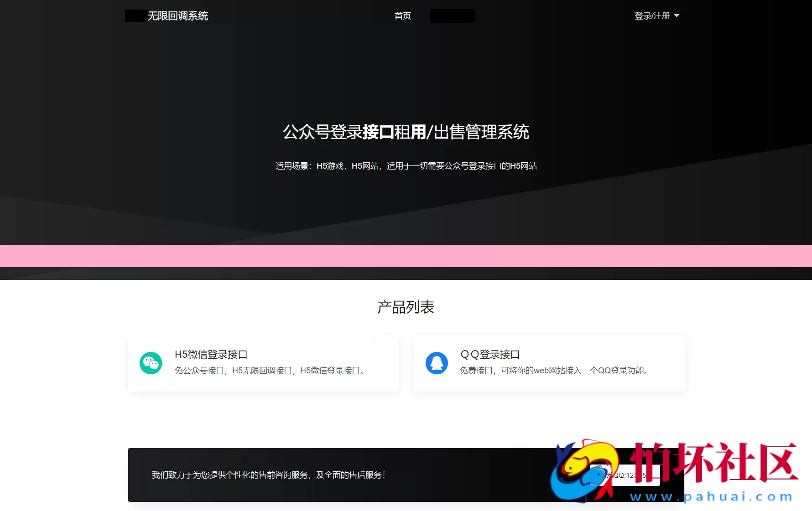
Task: Click the hero headline 公众号登录接口租用/出售管理系统
Action: 406,133
